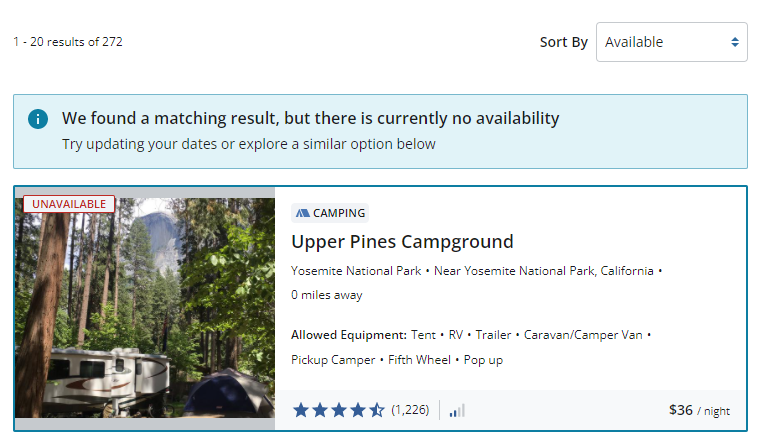This screenshot has width=758, height=447.
Task: Click the Sort By label
Action: (x=563, y=42)
